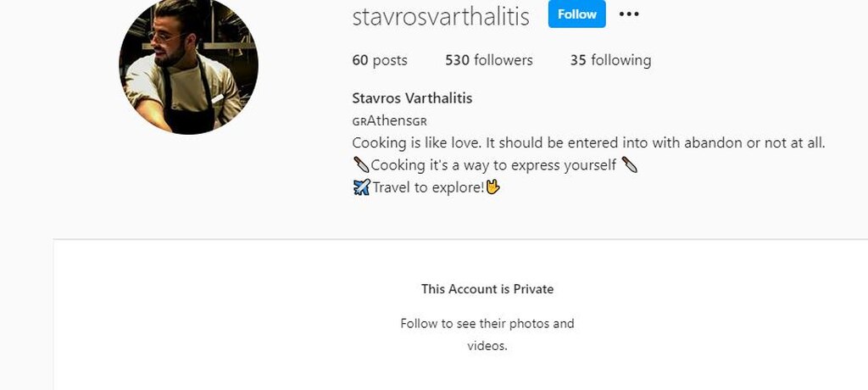Click the airplane emoji in the bio
868x390 pixels.
(361, 187)
